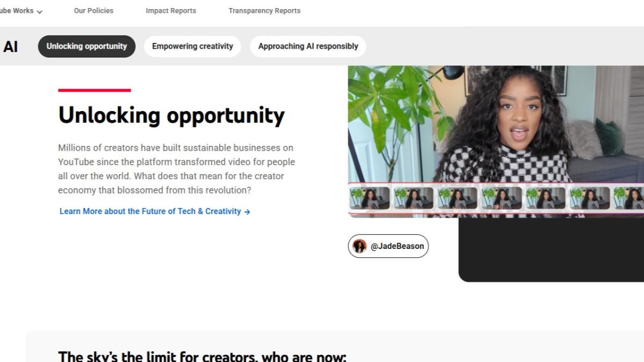Click the Unlocking opportunity heading
Viewport: 644px width, 362px height.
click(x=171, y=115)
